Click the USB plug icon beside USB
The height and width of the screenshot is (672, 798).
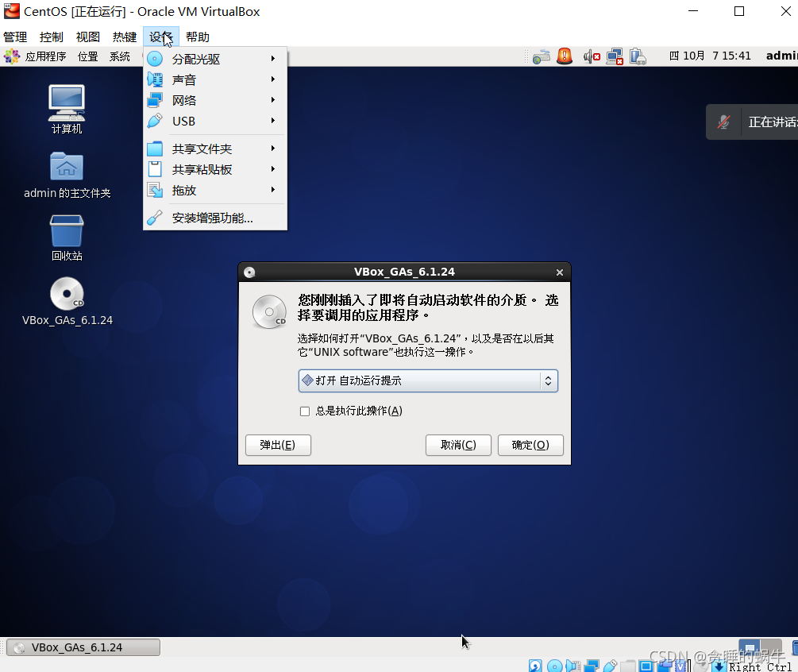pos(155,121)
